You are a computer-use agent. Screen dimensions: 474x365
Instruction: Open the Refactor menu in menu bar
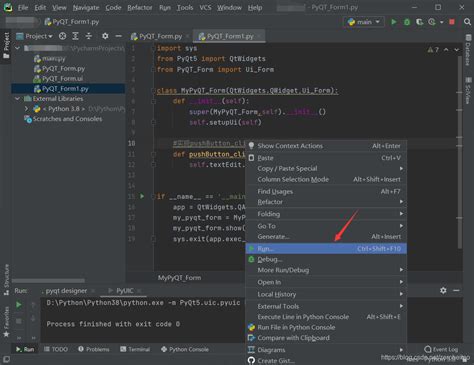[x=140, y=7]
